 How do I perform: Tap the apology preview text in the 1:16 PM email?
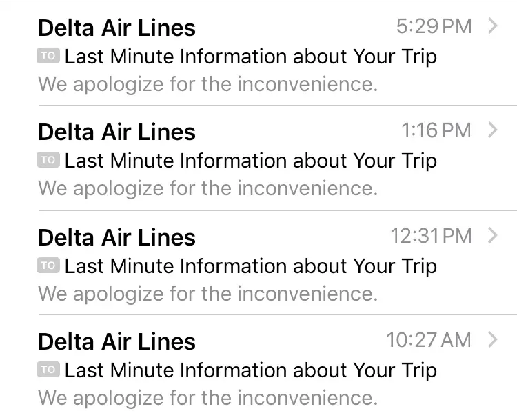tap(207, 188)
